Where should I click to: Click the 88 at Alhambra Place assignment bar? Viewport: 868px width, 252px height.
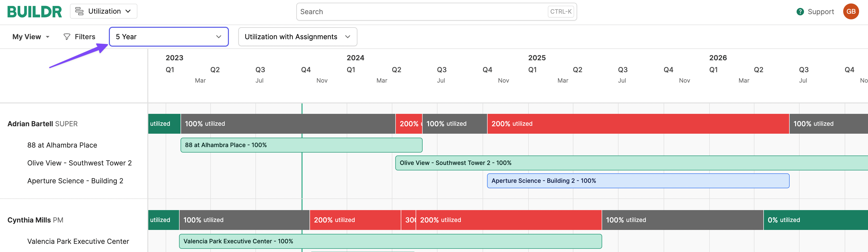coord(301,145)
